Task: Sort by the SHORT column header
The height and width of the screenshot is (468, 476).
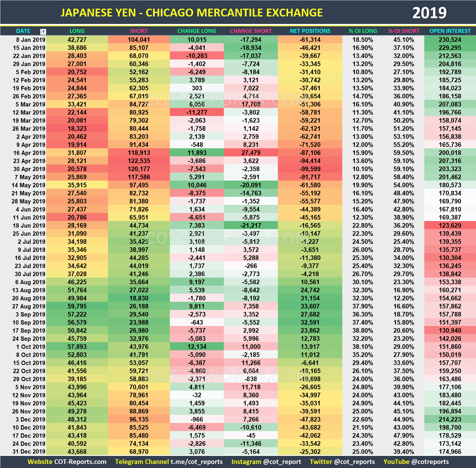Action: 139,31
